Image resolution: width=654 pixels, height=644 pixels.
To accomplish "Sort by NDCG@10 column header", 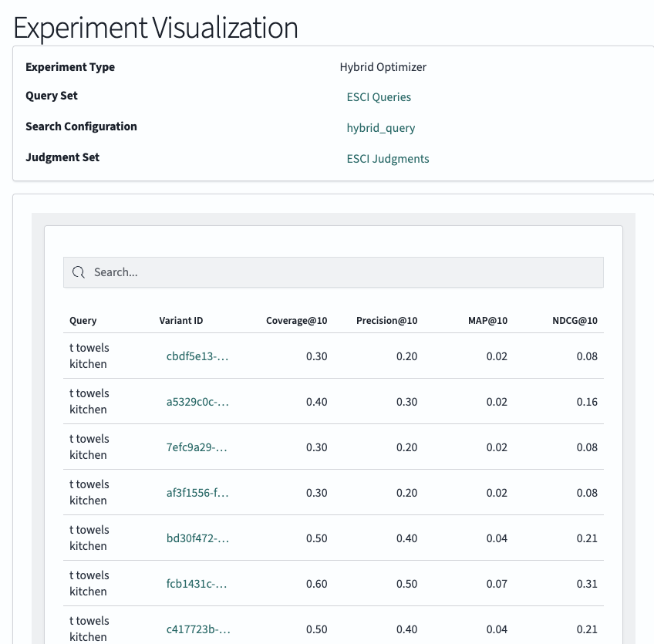I will pos(575,321).
